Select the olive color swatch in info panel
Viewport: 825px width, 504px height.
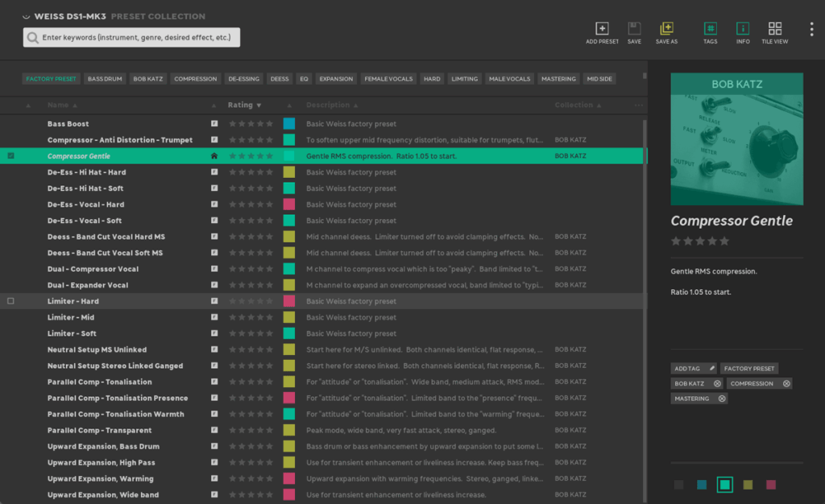tap(748, 485)
